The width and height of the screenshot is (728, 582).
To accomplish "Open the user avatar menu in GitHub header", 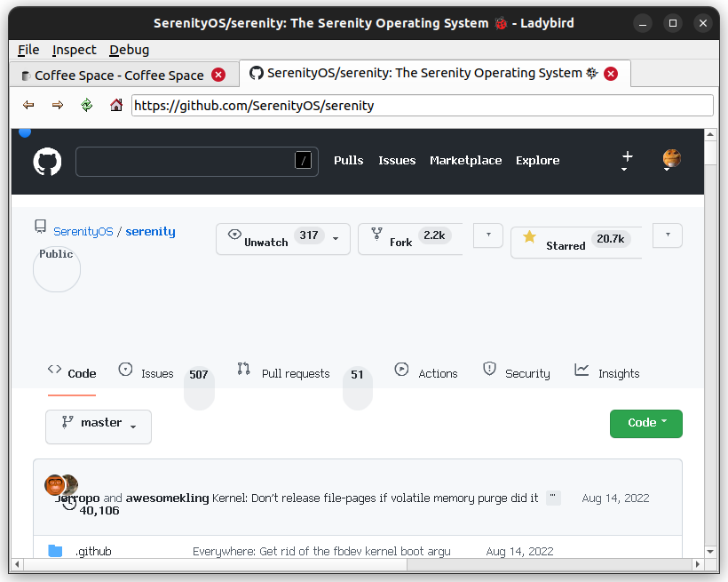I will pos(671,159).
